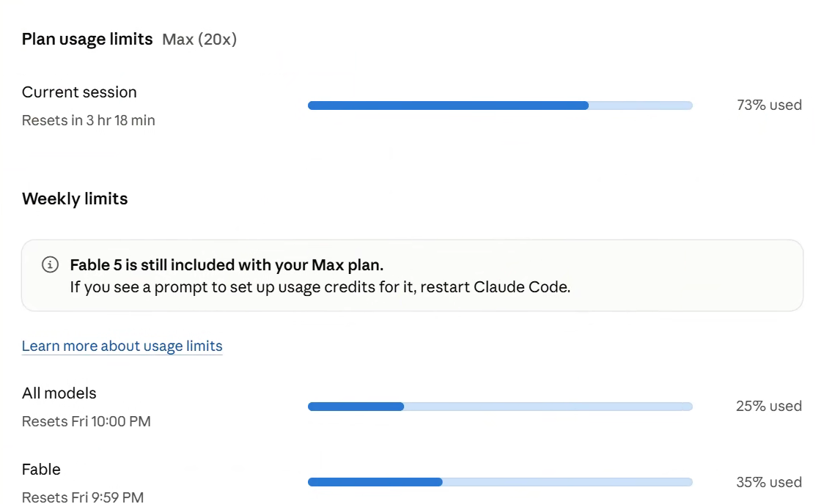Click the 73% used label

(769, 105)
